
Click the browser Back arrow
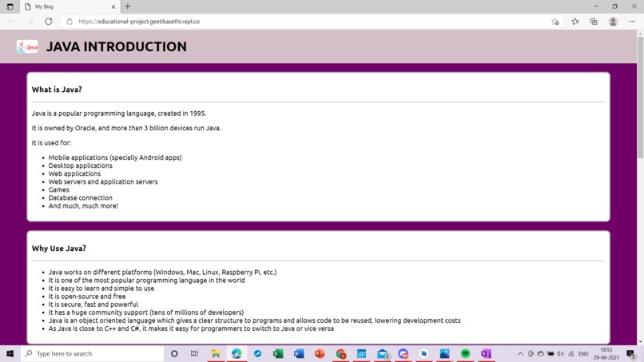[x=11, y=22]
